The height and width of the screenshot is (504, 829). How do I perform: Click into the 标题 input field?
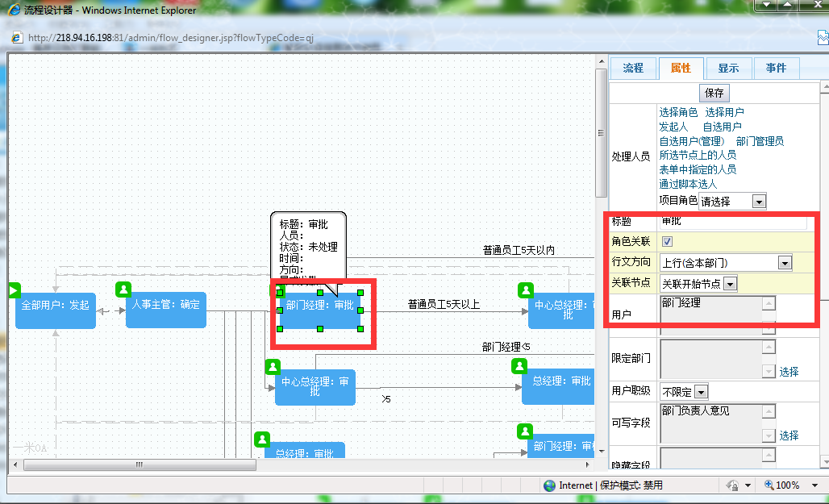tap(733, 222)
